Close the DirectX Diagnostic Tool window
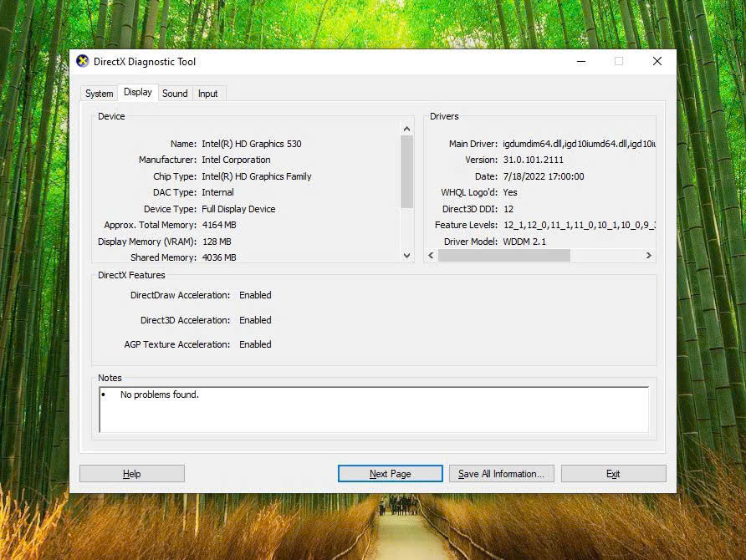The width and height of the screenshot is (746, 560). coord(657,61)
